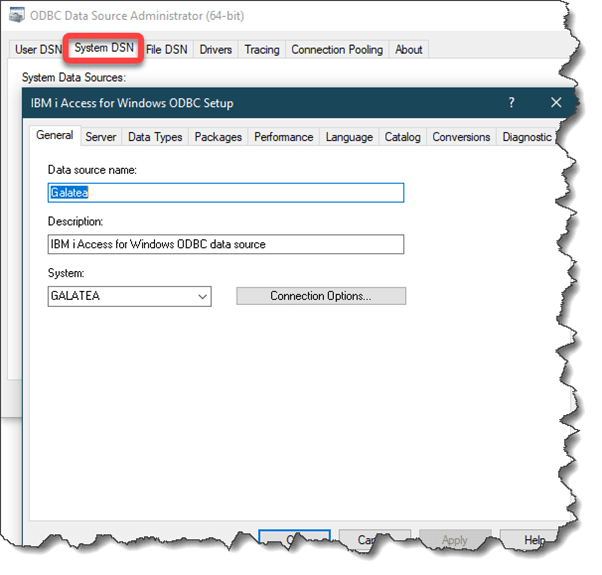Open the Diagnostic tab

tap(526, 137)
